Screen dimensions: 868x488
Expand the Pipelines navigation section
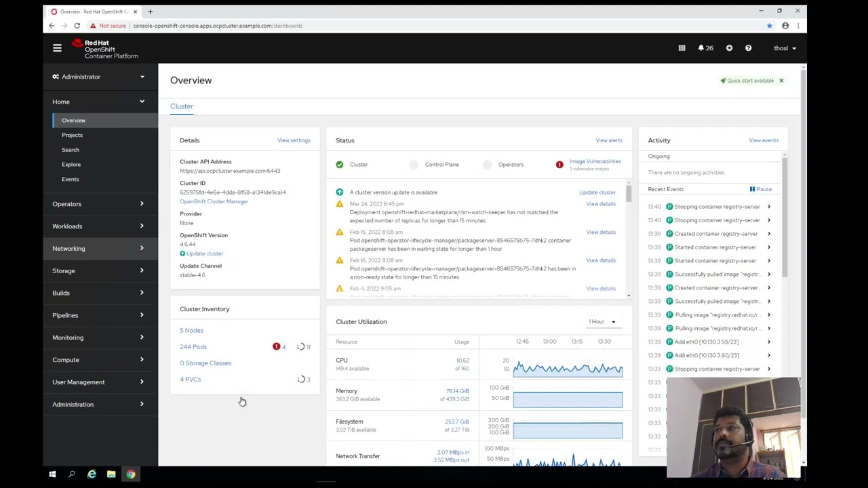(99, 315)
